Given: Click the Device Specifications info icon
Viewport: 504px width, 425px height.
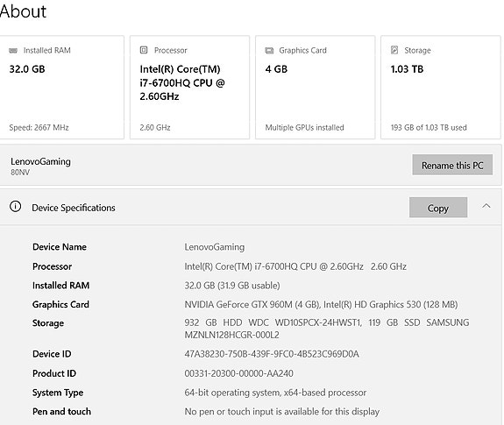Looking at the screenshot, I should (x=16, y=206).
